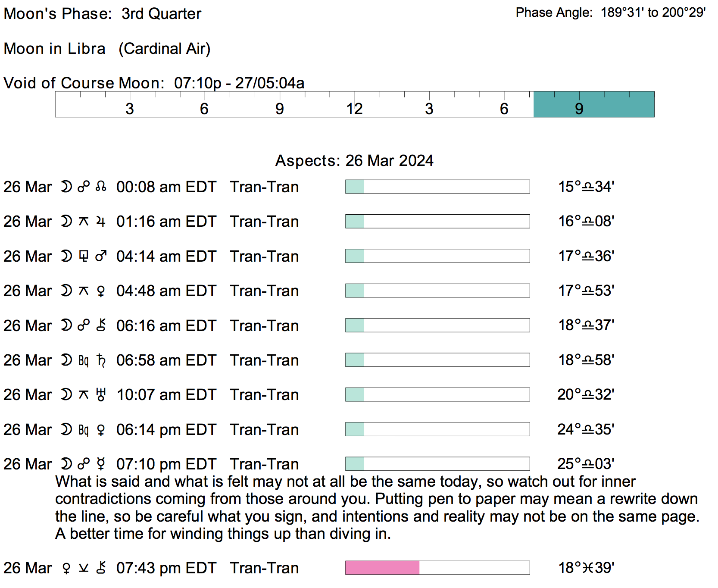Image resolution: width=718 pixels, height=588 pixels.
Task: Click the Venus glyph in the 04:48 am row
Action: pyautogui.click(x=101, y=291)
